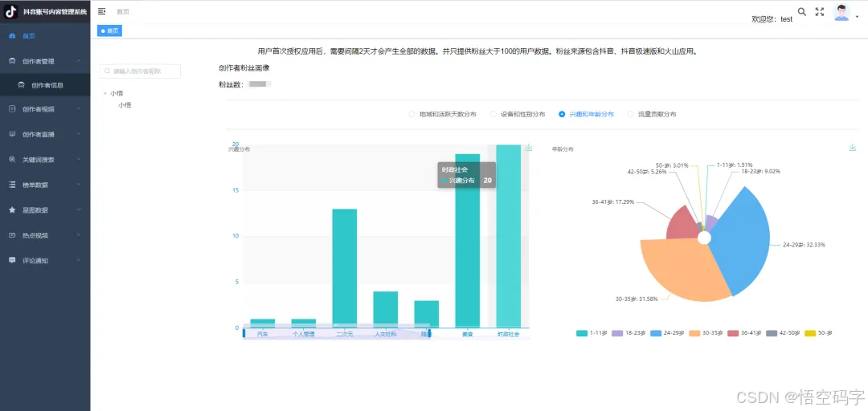Toggle the 24-29岁 legend series
Viewport: 868px width, 411px height.
[667, 333]
